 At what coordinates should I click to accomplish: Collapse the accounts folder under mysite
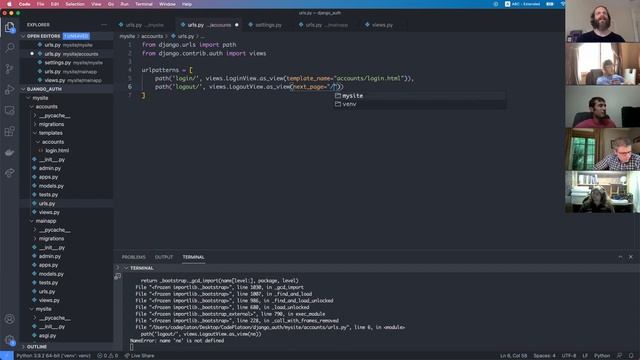(47, 107)
